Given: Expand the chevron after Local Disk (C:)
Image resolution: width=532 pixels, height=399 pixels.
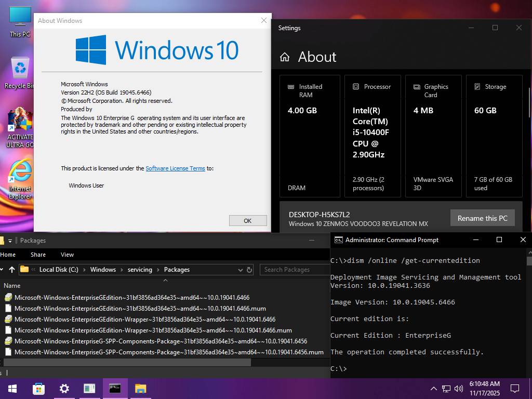Looking at the screenshot, I should click(84, 270).
